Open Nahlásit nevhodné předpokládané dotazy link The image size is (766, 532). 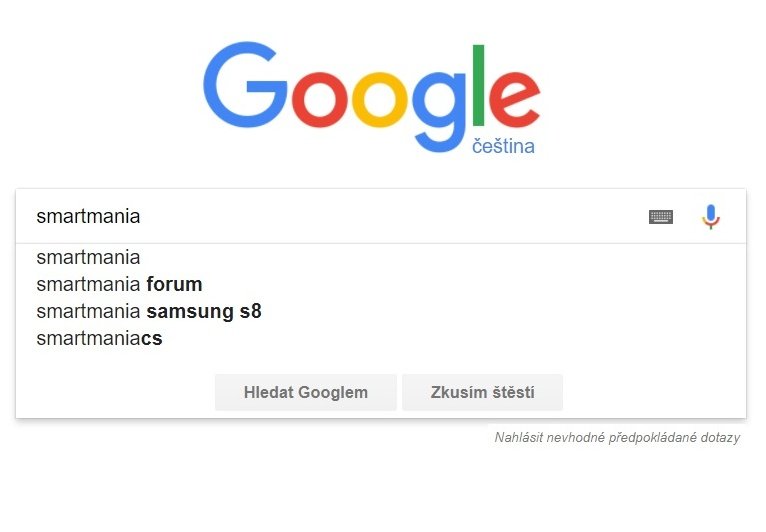tap(617, 437)
